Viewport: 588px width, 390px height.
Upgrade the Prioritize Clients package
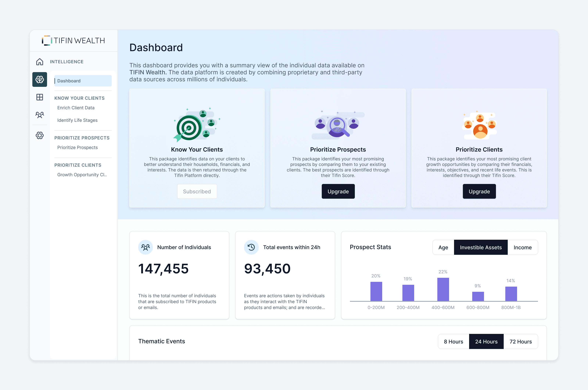479,191
